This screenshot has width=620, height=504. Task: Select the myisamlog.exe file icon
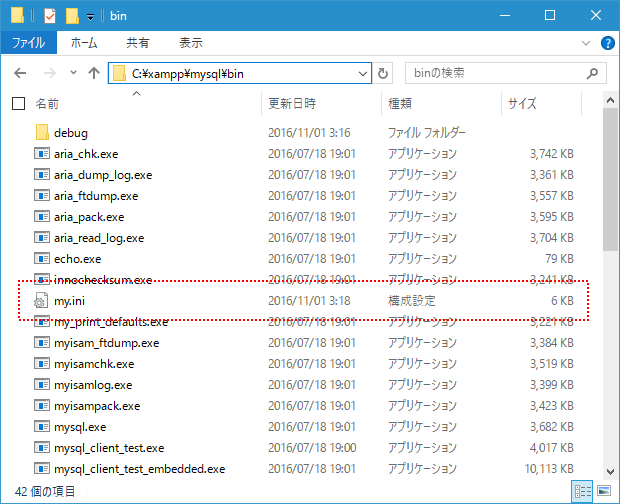42,384
